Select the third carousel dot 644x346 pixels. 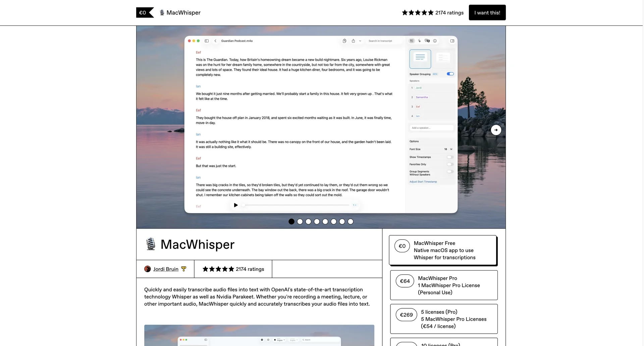308,221
